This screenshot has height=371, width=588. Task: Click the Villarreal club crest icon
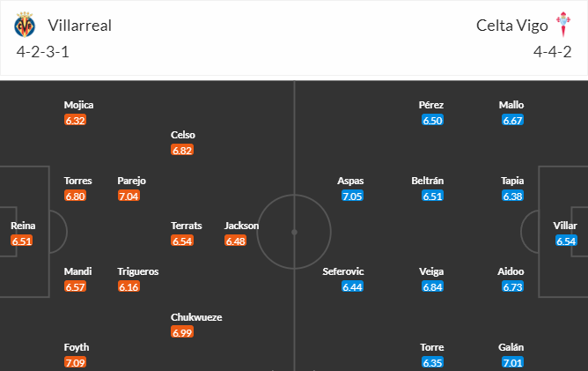(x=25, y=25)
